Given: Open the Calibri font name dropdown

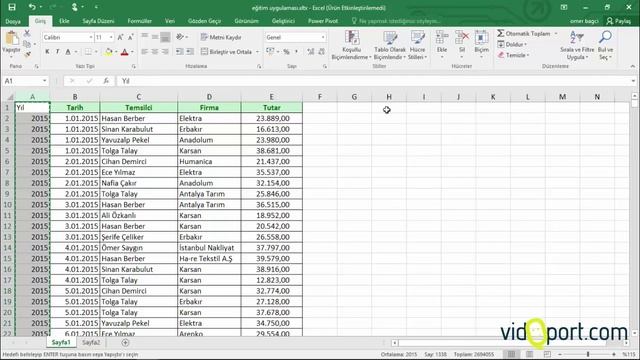Looking at the screenshot, I should (91, 37).
